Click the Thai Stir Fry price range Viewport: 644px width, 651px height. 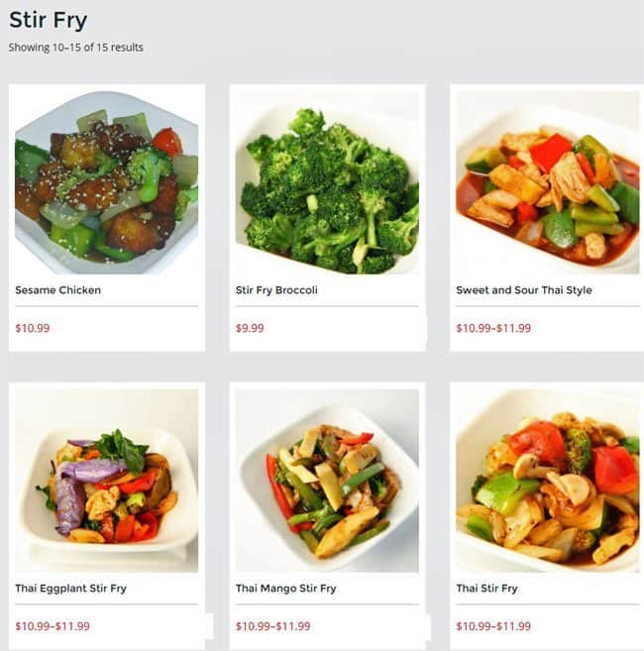point(493,626)
